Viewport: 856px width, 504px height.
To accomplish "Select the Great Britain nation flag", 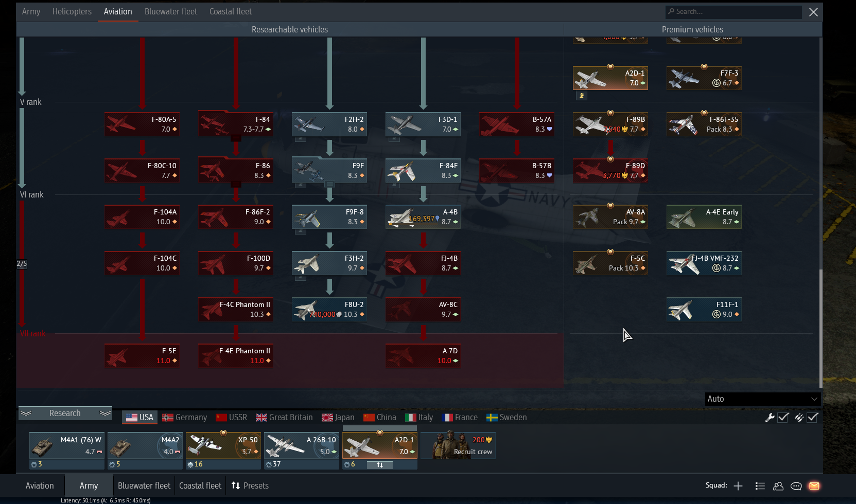I will pos(285,418).
